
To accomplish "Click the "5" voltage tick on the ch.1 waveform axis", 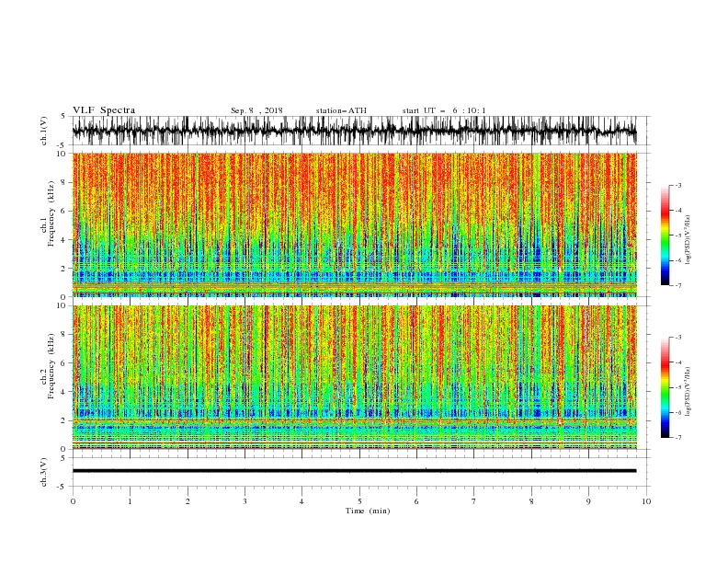I will [x=63, y=116].
